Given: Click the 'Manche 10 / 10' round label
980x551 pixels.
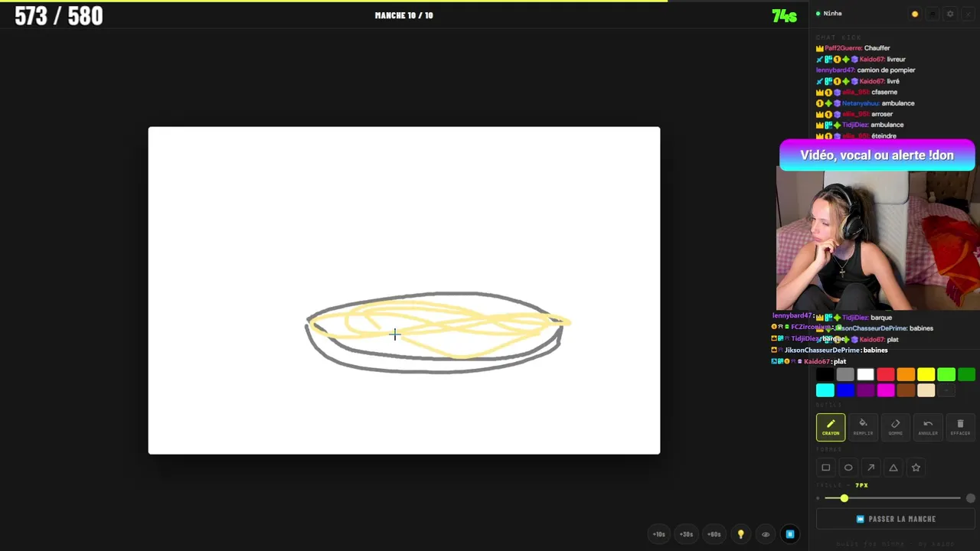Looking at the screenshot, I should [x=404, y=15].
